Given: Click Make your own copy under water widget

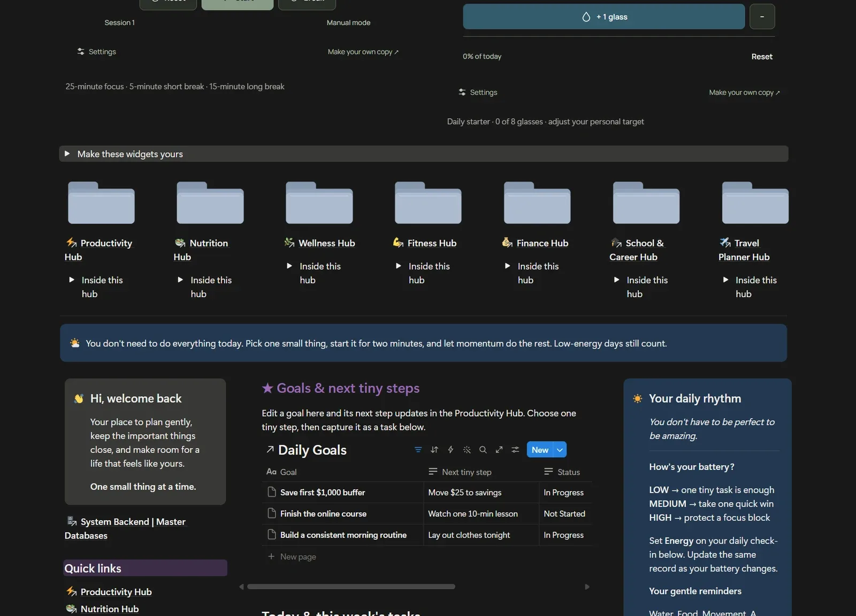Looking at the screenshot, I should pyautogui.click(x=744, y=93).
